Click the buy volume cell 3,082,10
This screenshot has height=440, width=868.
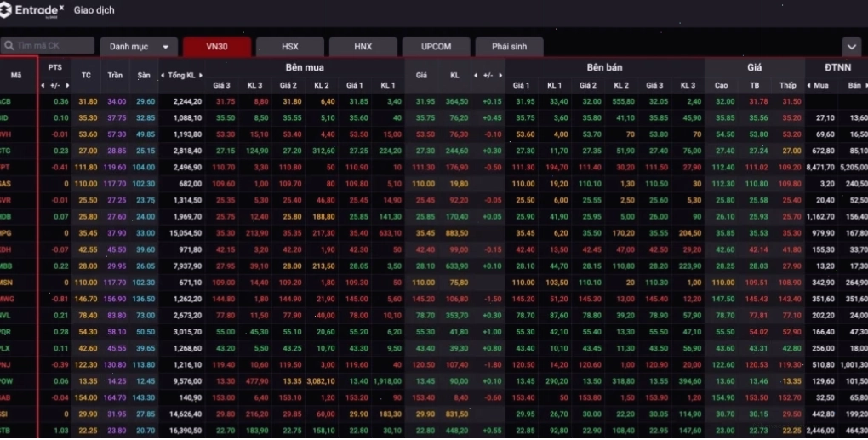tap(321, 381)
